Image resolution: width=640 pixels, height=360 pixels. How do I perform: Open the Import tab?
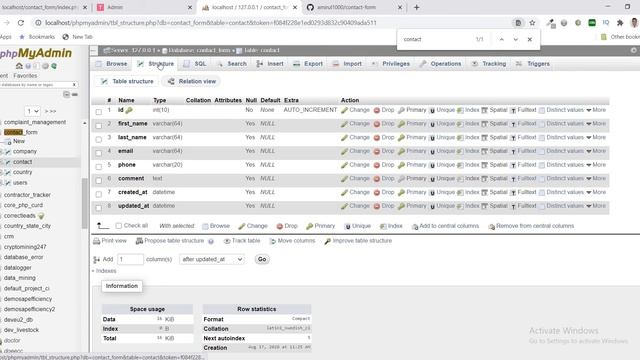[x=347, y=64]
